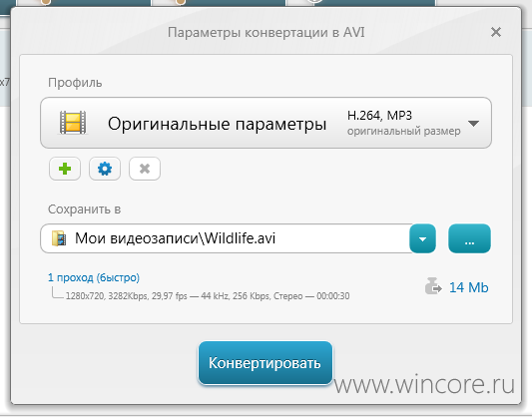Open the Оригинальные параметры profile combo box
Viewport: 532px width, 417px height.
266,123
